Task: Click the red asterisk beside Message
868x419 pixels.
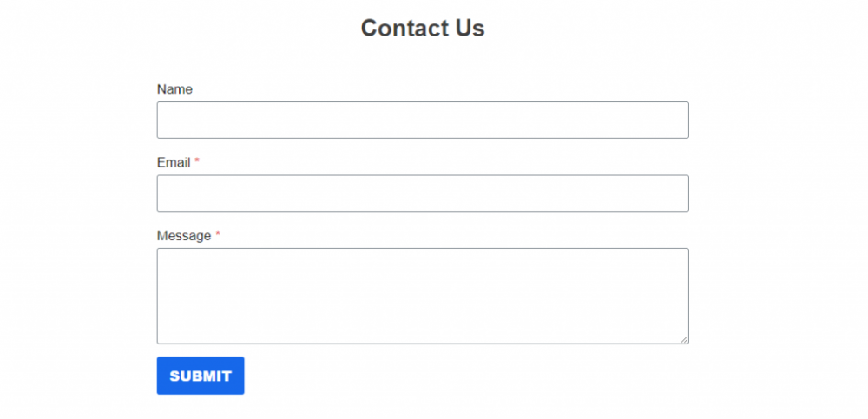Action: pos(218,235)
